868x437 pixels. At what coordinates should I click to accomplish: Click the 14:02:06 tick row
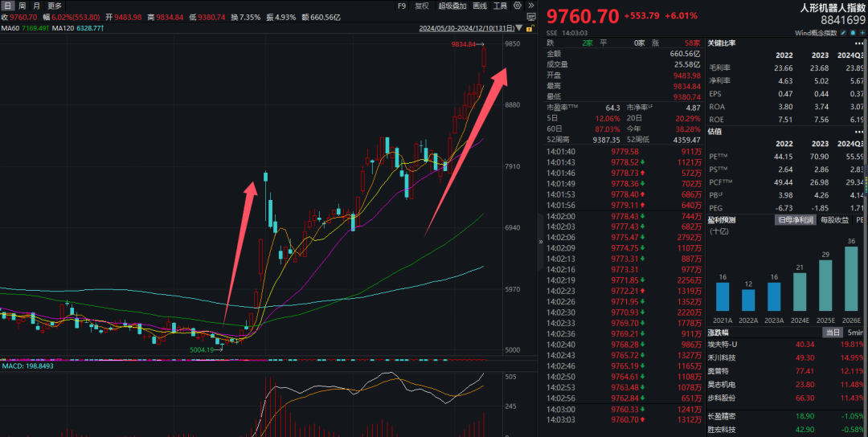624,236
